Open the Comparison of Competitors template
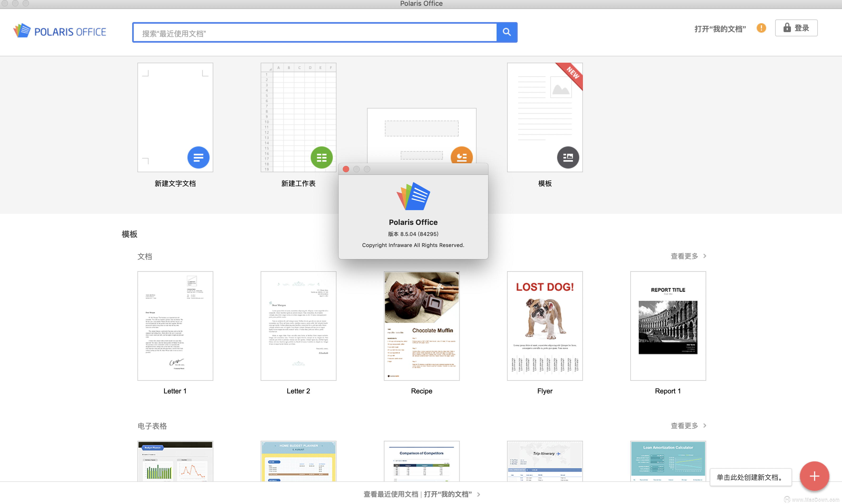The height and width of the screenshot is (504, 842). tap(422, 461)
